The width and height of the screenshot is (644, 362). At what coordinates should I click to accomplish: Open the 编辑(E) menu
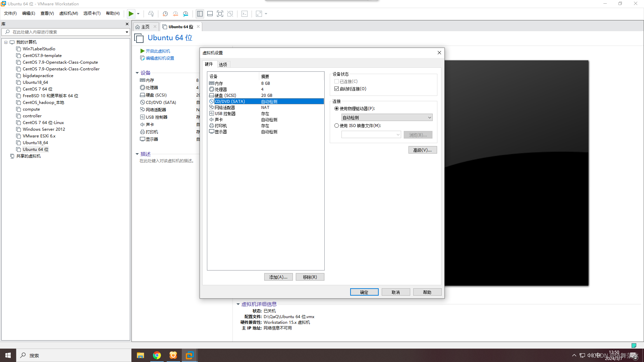(29, 13)
